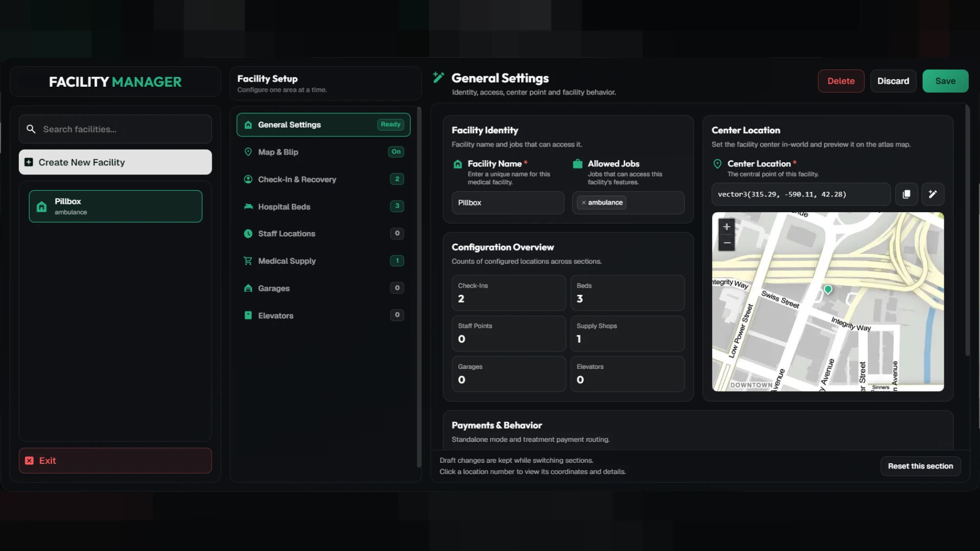This screenshot has height=551, width=980.
Task: Click the settings panel vertical scrollbar
Action: coord(967,230)
